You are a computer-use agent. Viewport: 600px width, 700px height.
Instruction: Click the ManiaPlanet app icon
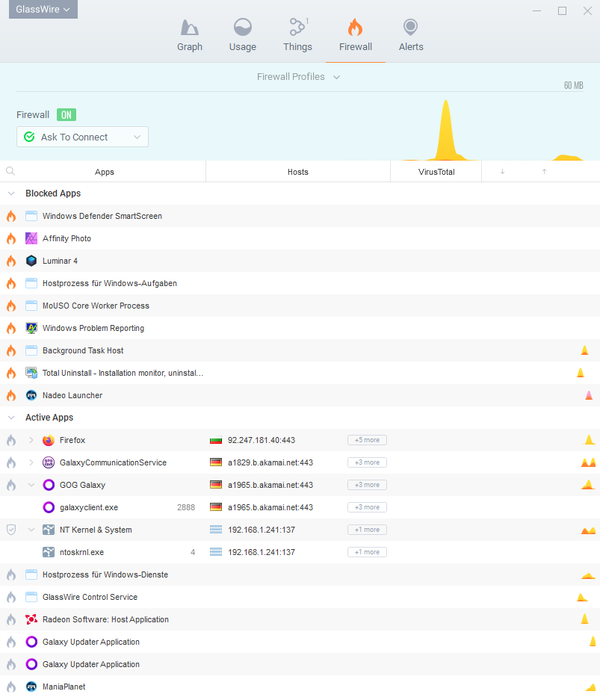pyautogui.click(x=31, y=687)
